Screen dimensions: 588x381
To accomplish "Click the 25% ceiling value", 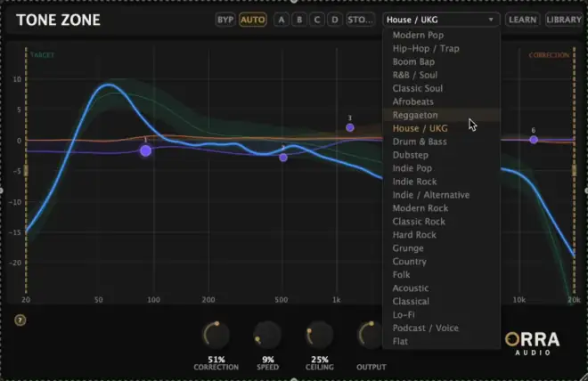I will pos(320,360).
